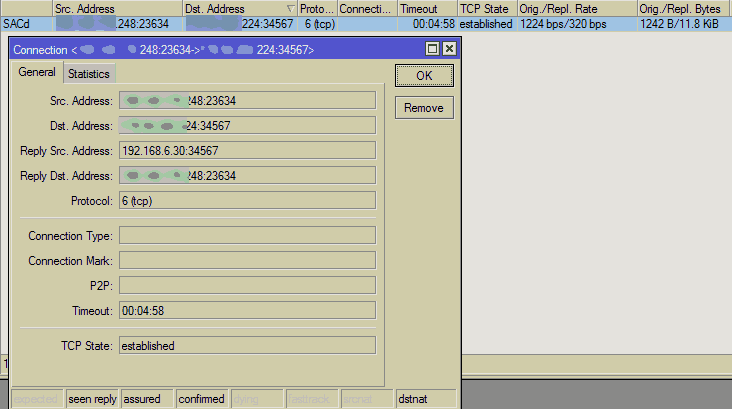The height and width of the screenshot is (409, 732).
Task: Click the P2P field
Action: tap(247, 285)
